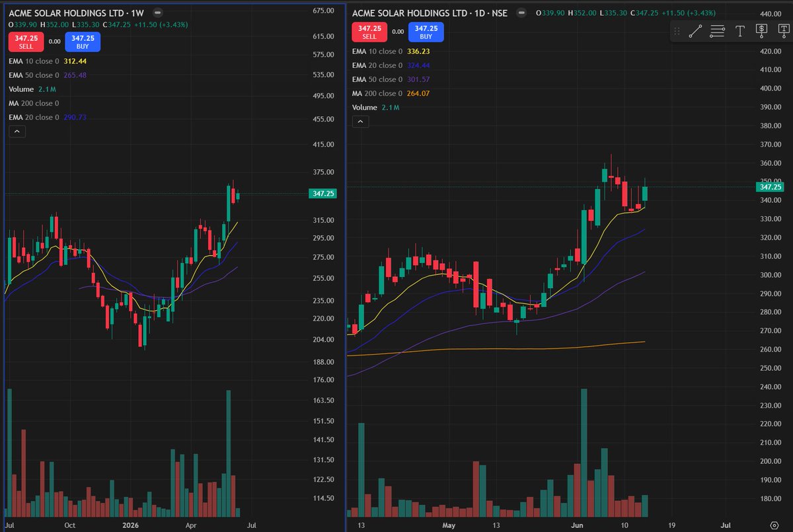
Task: Click 675.00 on weekly price scale
Action: pyautogui.click(x=322, y=11)
